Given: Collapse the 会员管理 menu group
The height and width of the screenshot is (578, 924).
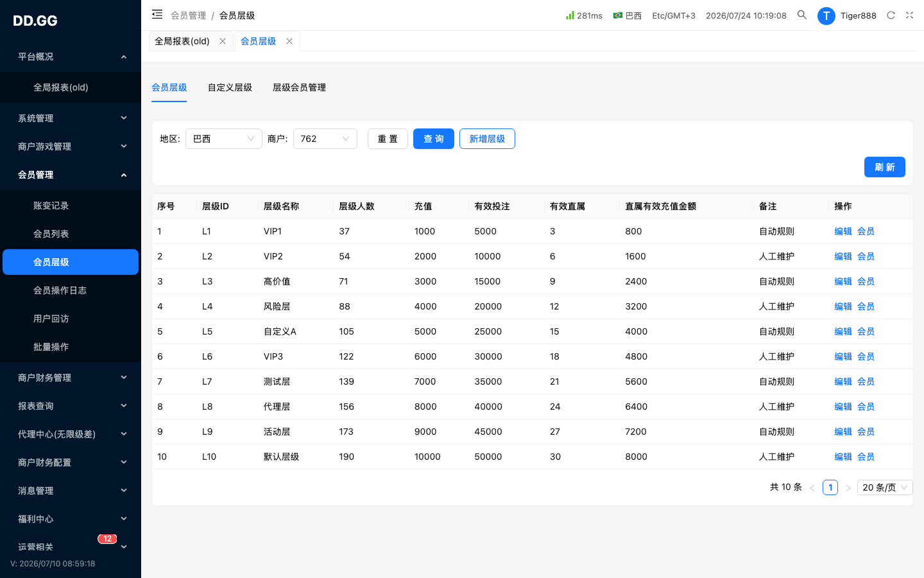Looking at the screenshot, I should click(71, 175).
